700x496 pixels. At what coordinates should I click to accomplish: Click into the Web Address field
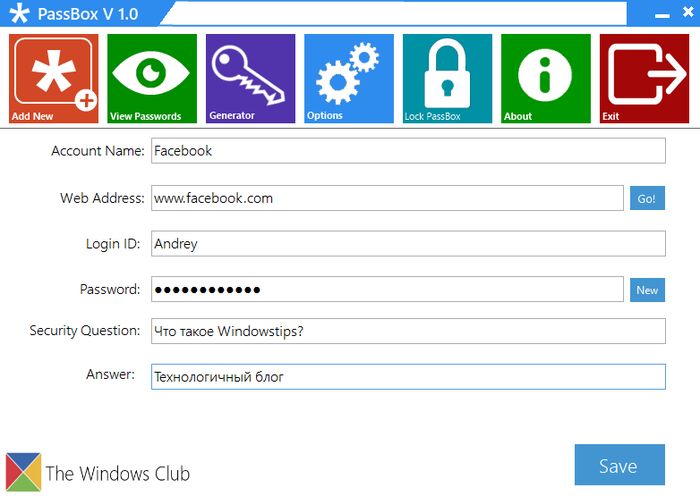point(387,198)
